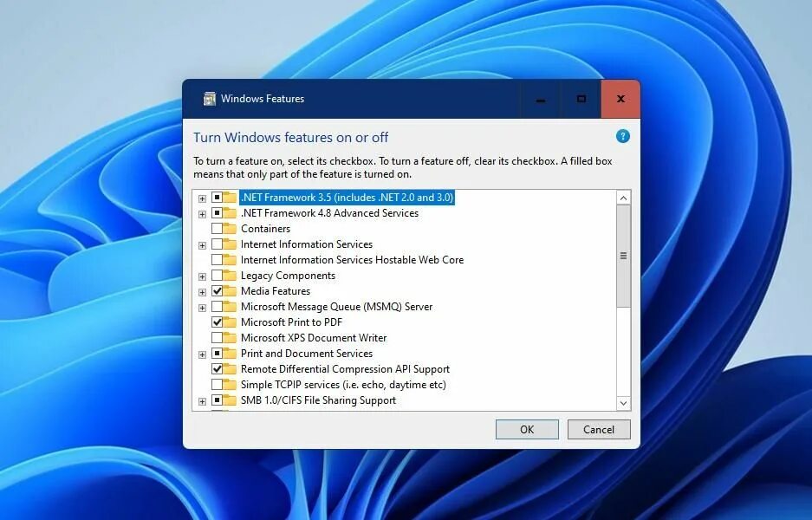Select the "Legacy Components" row text
Screen dimensions: 812x520
288,276
